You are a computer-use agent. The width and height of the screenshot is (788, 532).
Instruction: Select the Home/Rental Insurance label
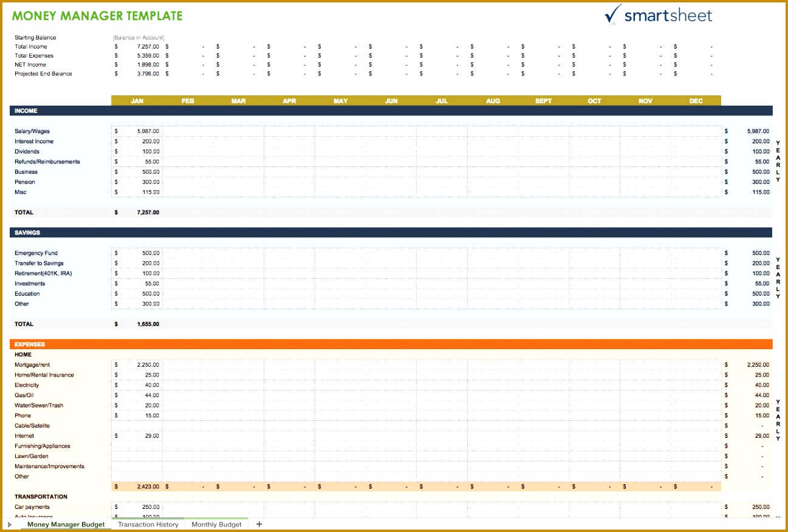44,375
